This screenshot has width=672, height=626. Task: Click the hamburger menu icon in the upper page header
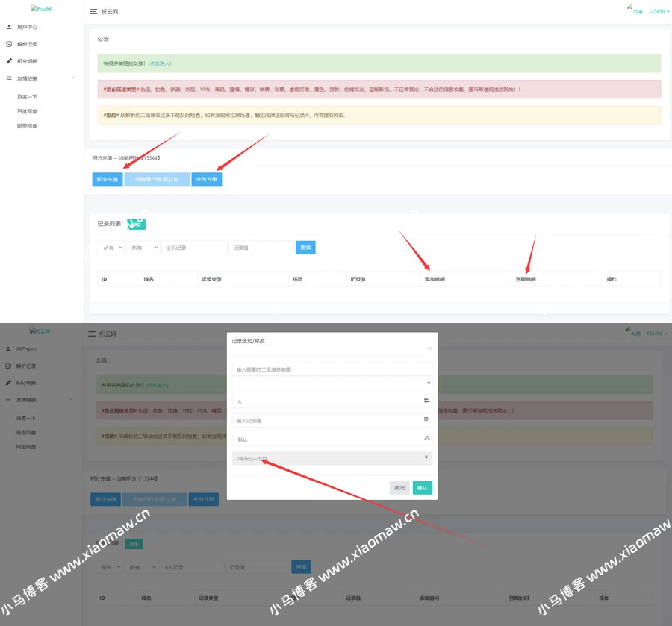[93, 12]
